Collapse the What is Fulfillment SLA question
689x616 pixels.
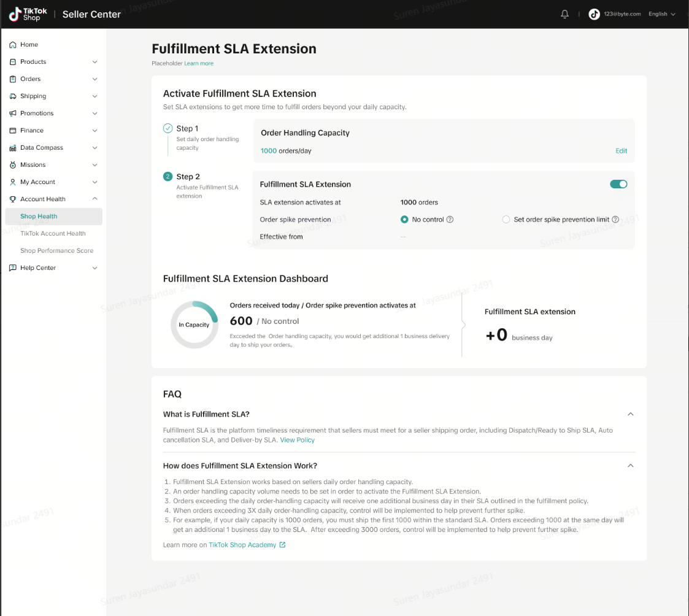pos(630,414)
